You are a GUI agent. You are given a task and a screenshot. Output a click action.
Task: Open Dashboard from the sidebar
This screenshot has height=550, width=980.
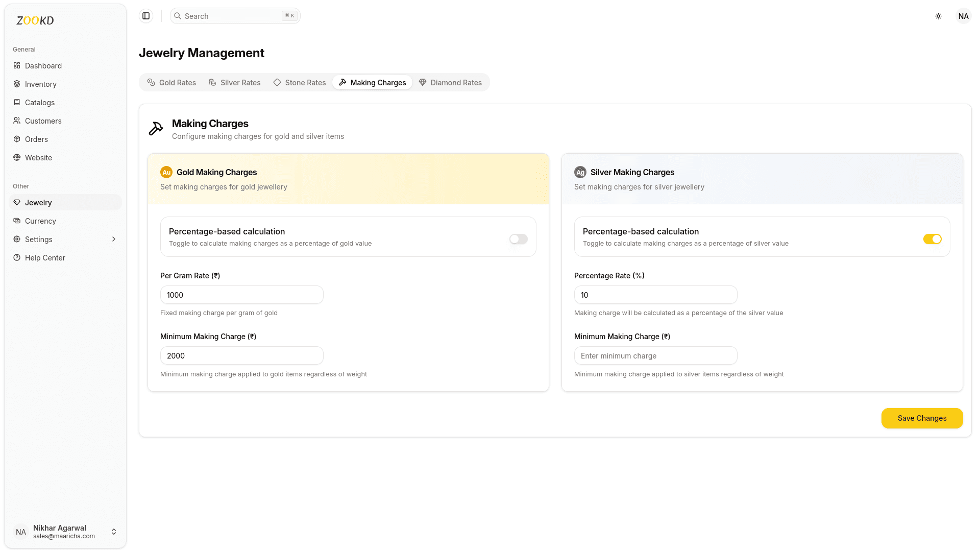pos(43,66)
